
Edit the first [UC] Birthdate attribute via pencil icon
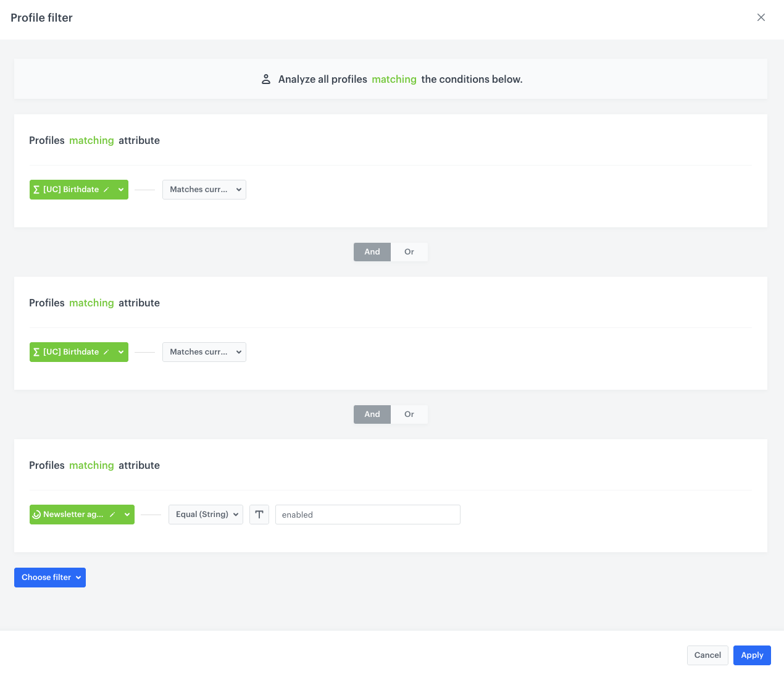point(107,190)
